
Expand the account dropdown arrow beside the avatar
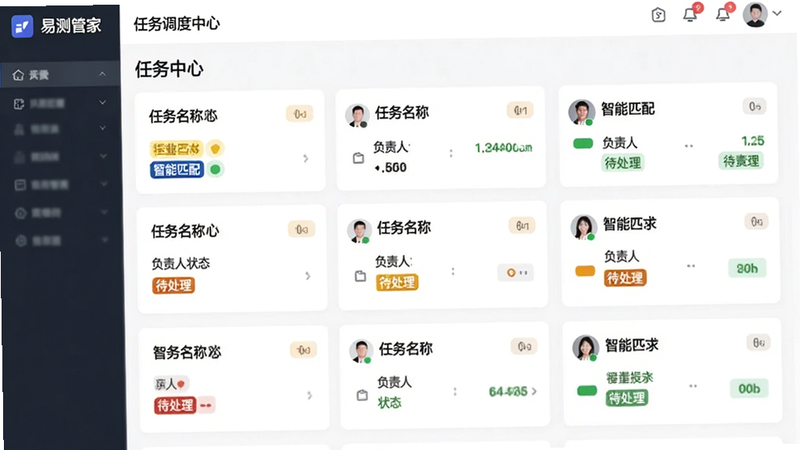pyautogui.click(x=777, y=13)
